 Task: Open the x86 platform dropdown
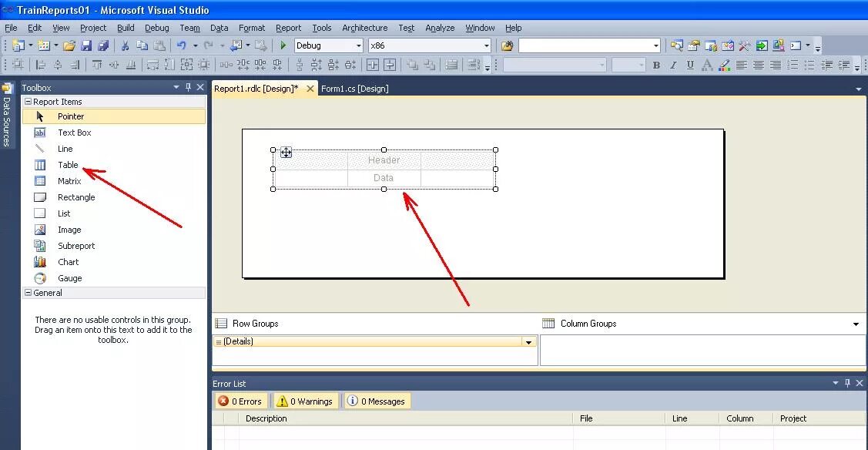click(x=487, y=45)
